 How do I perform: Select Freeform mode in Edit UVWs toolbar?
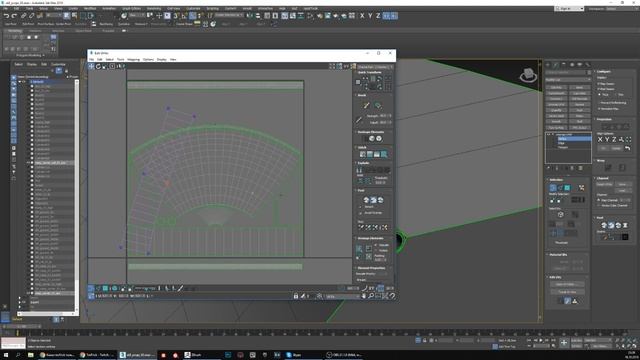112,66
